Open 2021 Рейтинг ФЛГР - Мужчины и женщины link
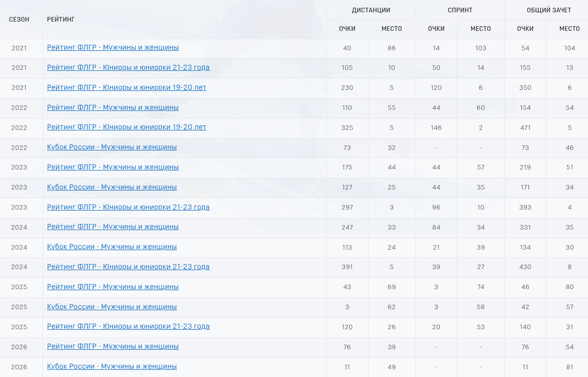588x377 pixels. pos(113,47)
